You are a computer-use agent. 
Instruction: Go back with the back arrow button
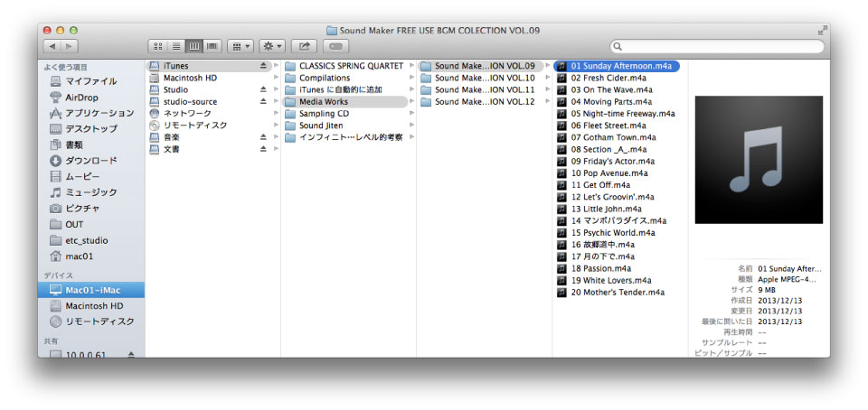click(x=52, y=46)
